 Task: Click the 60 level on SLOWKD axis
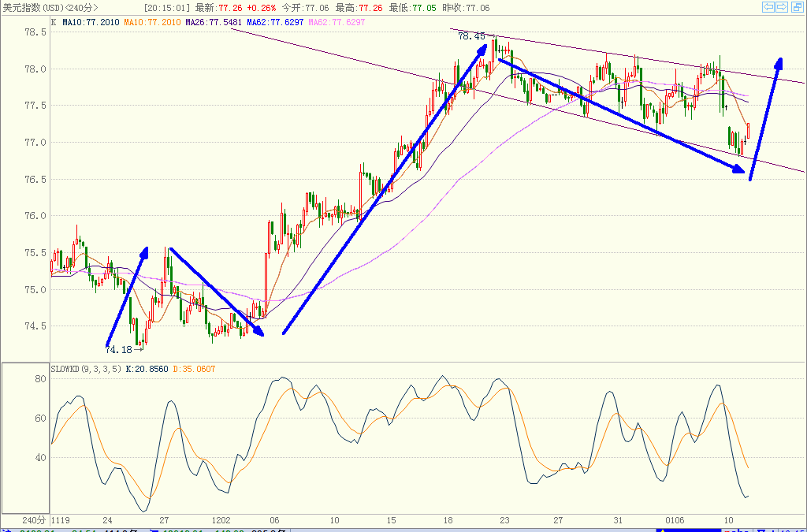40,419
